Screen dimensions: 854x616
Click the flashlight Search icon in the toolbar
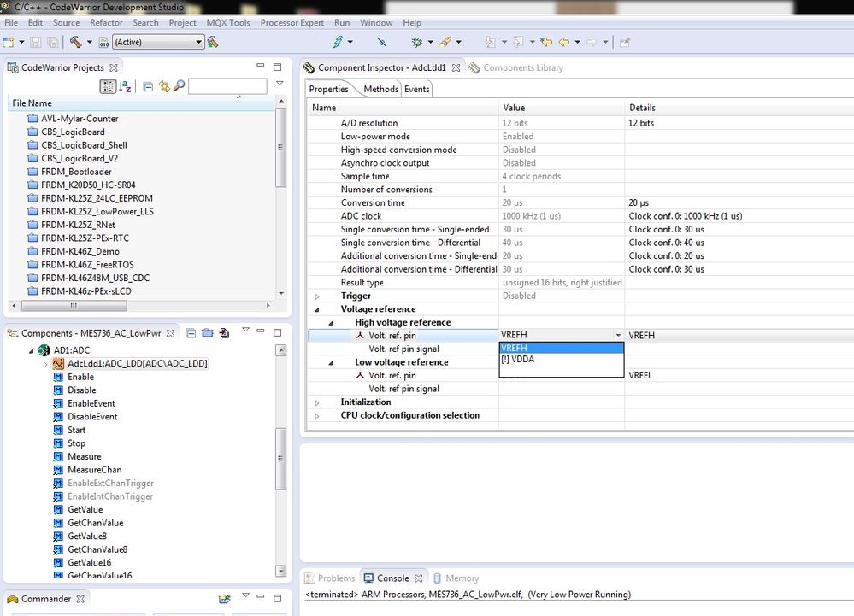pos(445,42)
